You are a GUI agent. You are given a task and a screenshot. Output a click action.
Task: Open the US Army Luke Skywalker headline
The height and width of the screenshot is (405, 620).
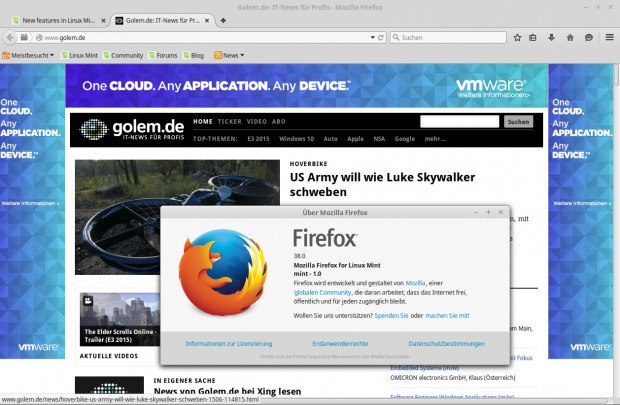point(382,184)
